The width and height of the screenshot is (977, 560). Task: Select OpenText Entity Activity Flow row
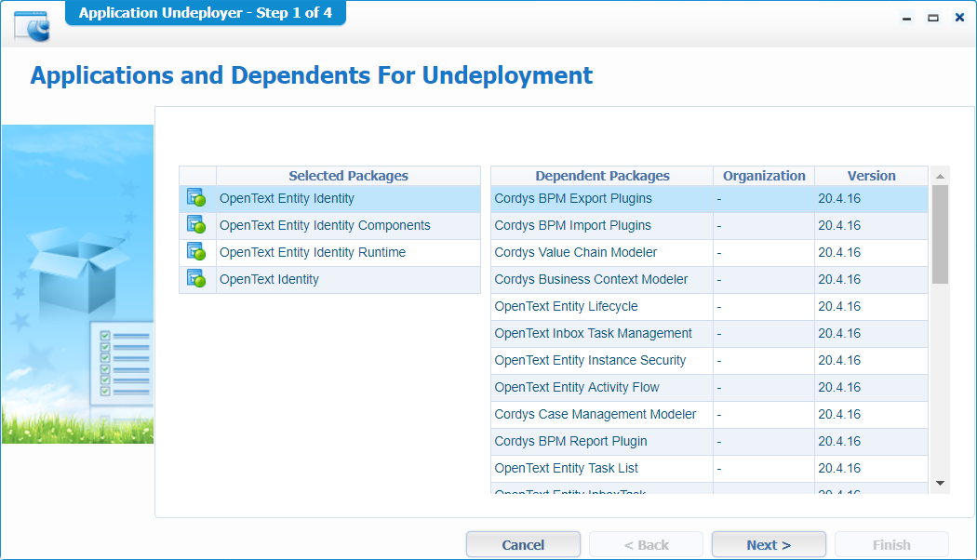[x=709, y=388]
